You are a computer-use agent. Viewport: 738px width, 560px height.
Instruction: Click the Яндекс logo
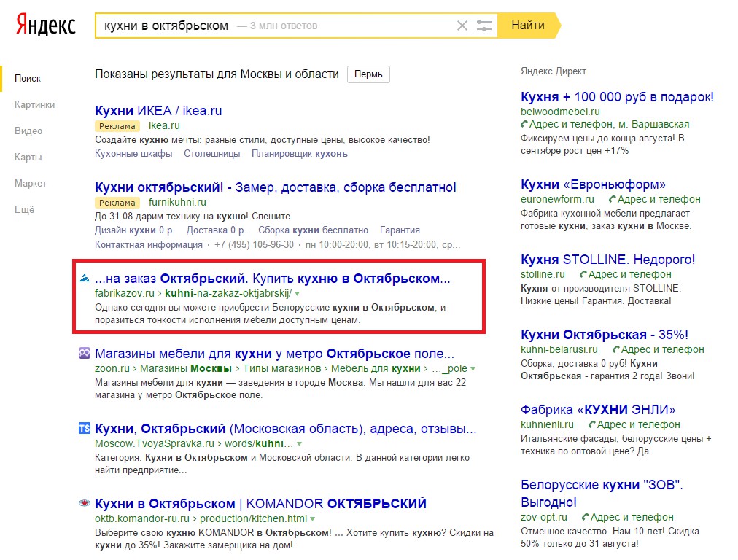[46, 26]
